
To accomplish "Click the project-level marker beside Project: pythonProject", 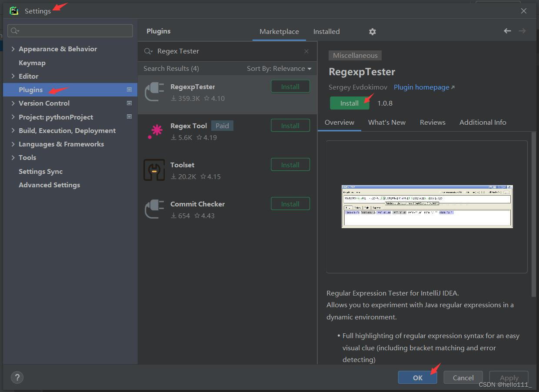I will pyautogui.click(x=129, y=117).
